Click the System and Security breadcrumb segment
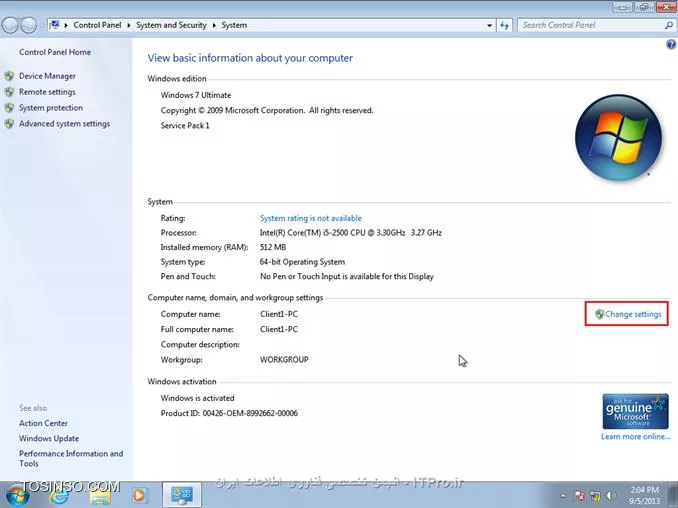This screenshot has width=678, height=508. (171, 25)
